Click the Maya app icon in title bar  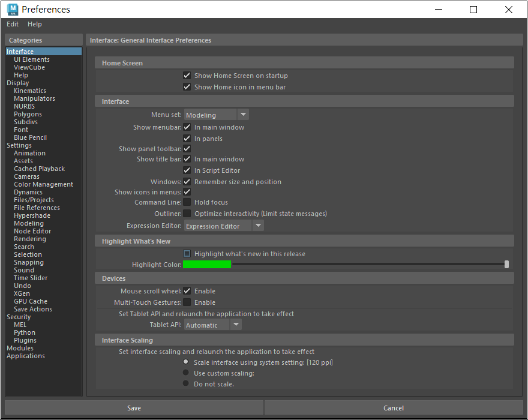(13, 10)
